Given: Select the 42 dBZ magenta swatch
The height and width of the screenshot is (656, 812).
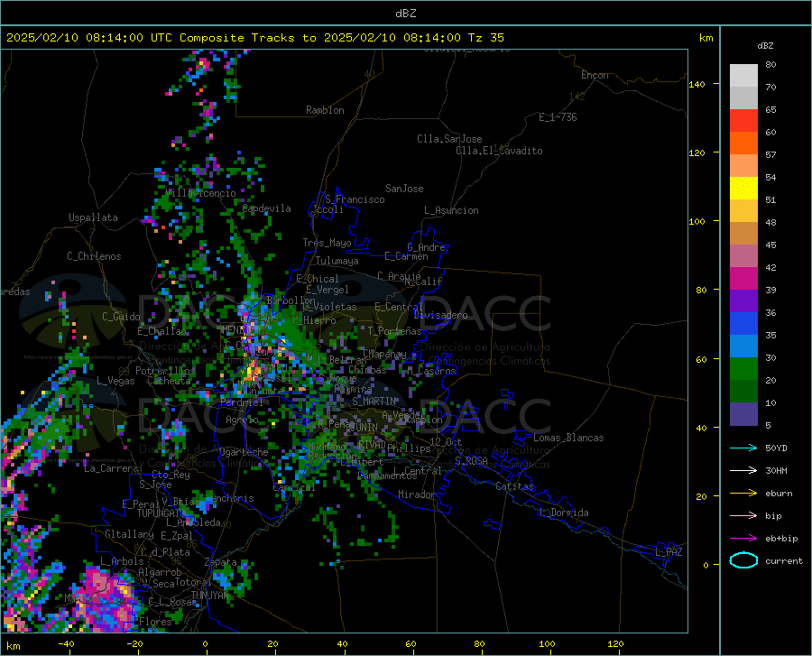Looking at the screenshot, I should click(x=743, y=279).
